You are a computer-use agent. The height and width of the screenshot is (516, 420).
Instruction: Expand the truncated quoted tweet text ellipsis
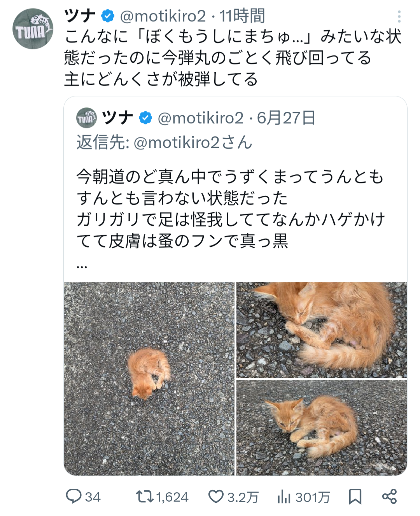coord(82,266)
